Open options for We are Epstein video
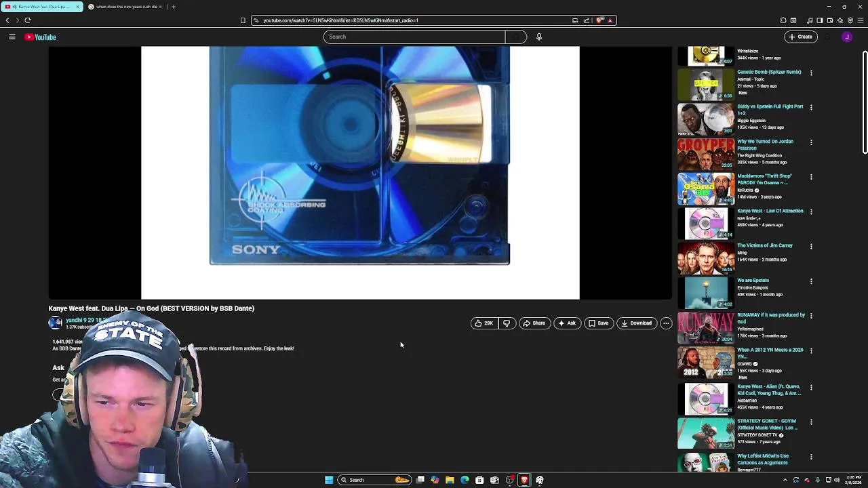868x488 pixels. click(811, 281)
